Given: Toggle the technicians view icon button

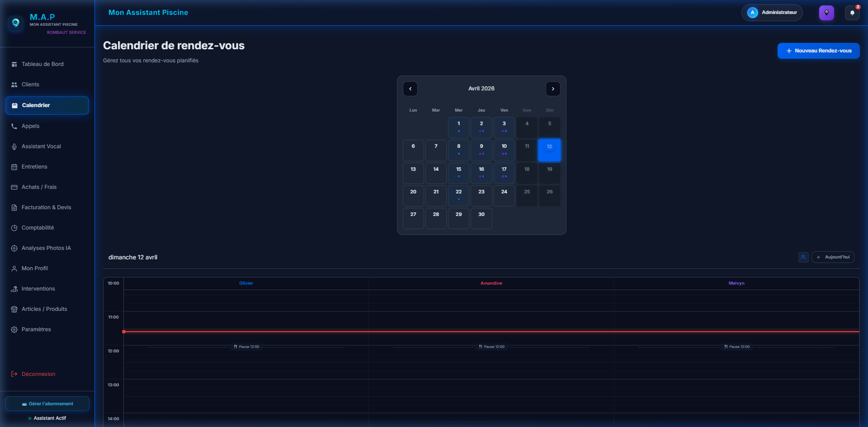Looking at the screenshot, I should click(x=803, y=257).
